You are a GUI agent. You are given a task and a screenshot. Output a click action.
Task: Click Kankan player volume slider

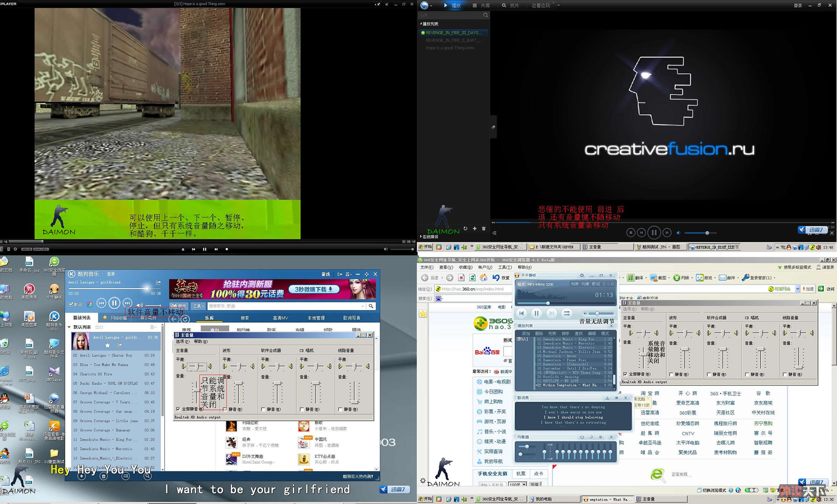pyautogui.click(x=700, y=233)
